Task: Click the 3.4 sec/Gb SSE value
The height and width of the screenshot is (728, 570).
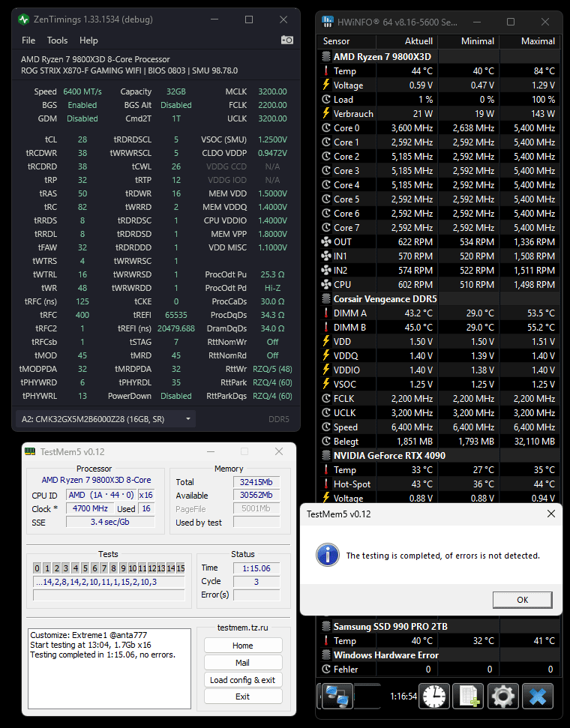Action: 110,522
